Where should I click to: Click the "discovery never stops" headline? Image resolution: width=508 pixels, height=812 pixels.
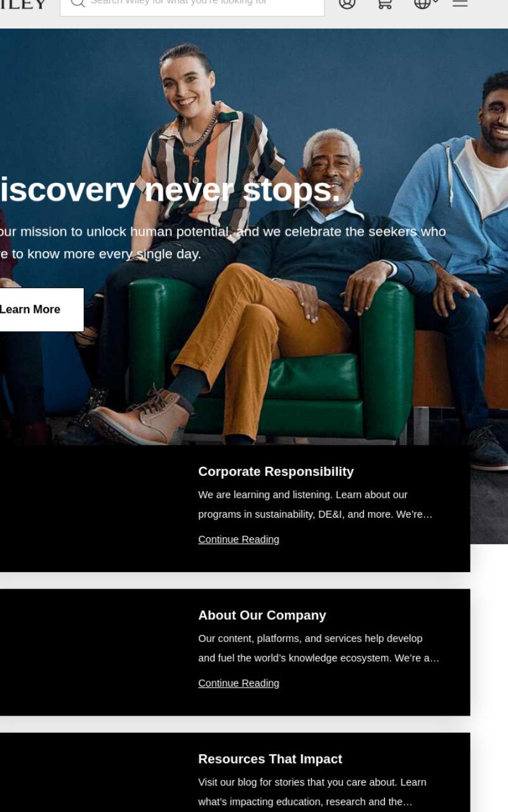click(x=170, y=190)
